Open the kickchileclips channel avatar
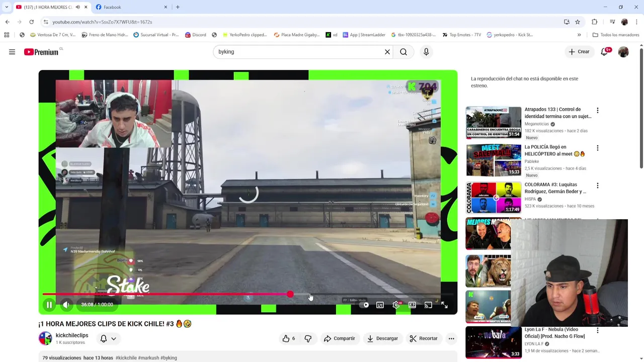 pyautogui.click(x=45, y=338)
